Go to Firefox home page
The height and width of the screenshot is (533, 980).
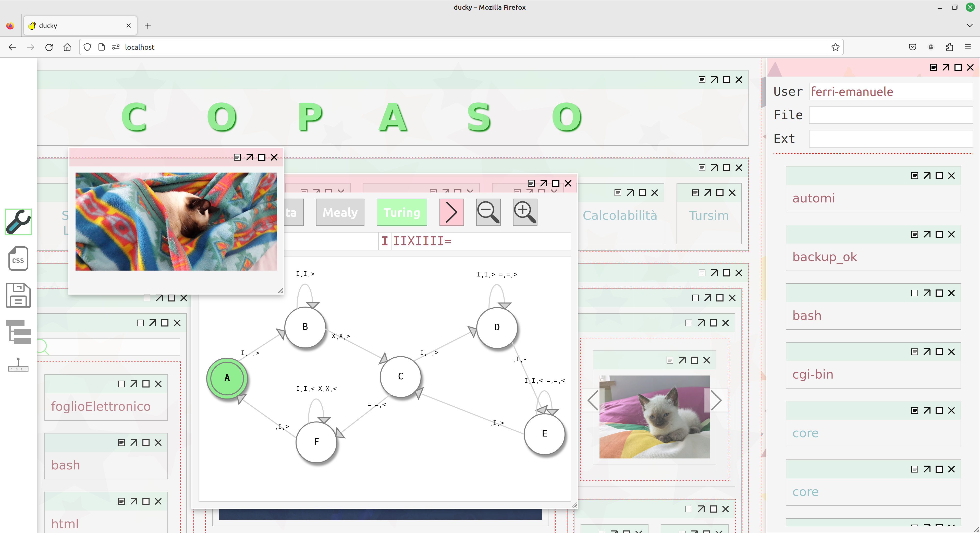click(x=67, y=47)
